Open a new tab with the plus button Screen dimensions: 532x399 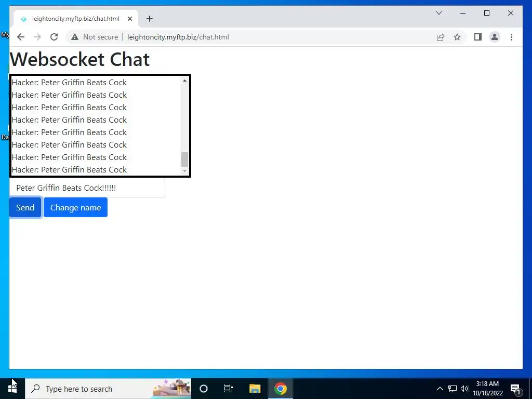coord(149,19)
